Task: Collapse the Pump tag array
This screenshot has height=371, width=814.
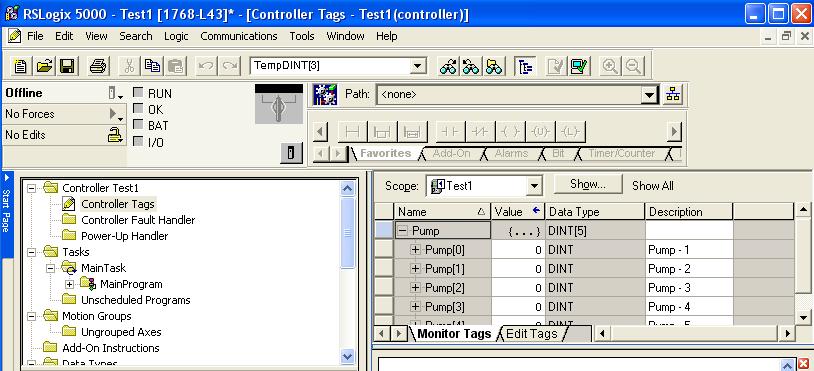Action: click(x=403, y=231)
